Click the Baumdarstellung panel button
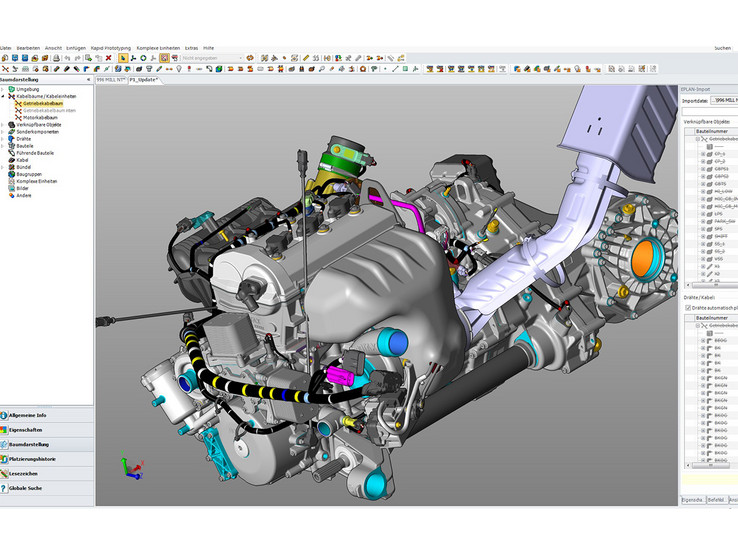 coord(47,444)
